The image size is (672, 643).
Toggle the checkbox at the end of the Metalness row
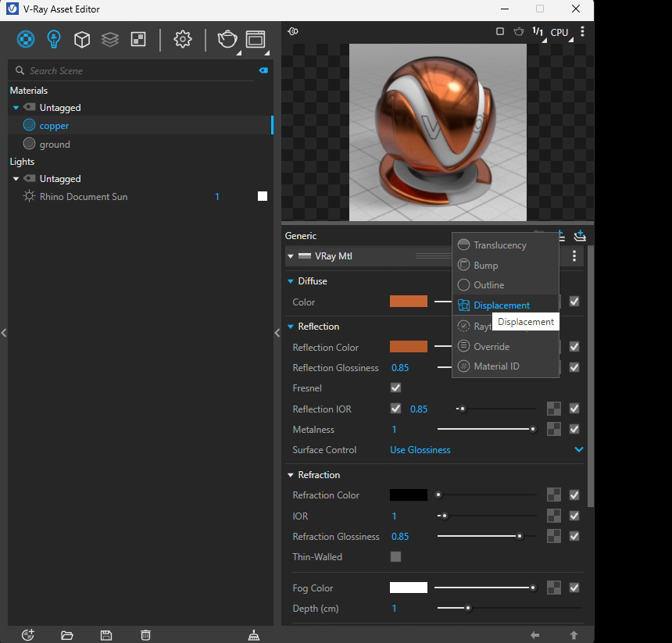tap(574, 429)
